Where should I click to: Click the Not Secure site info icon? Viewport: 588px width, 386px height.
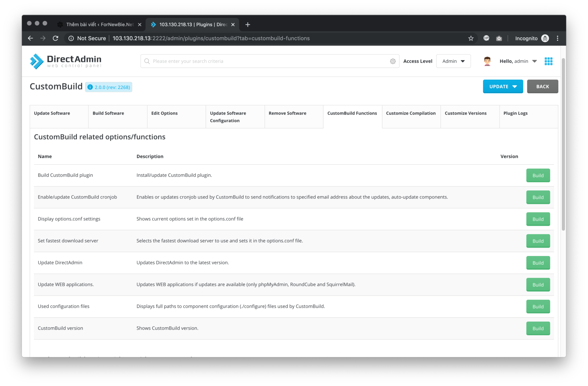tap(71, 38)
